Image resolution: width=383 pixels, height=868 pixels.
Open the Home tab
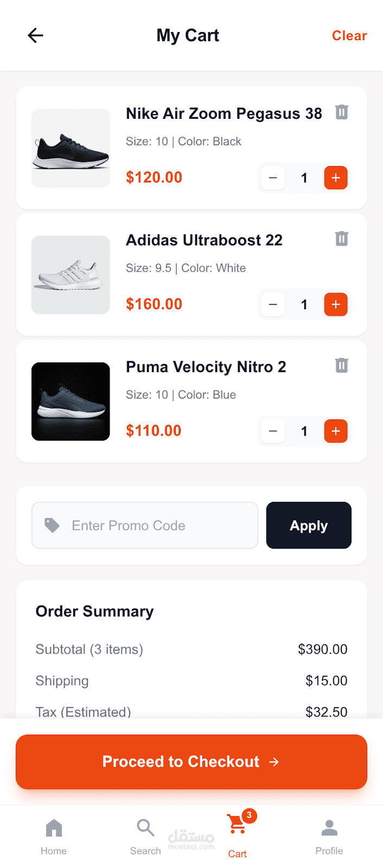pyautogui.click(x=54, y=835)
